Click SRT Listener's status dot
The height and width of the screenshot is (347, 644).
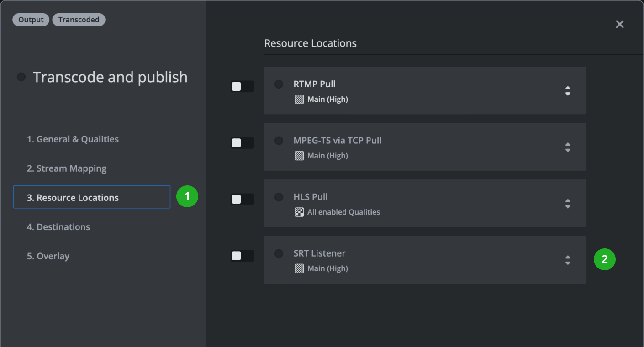click(279, 253)
